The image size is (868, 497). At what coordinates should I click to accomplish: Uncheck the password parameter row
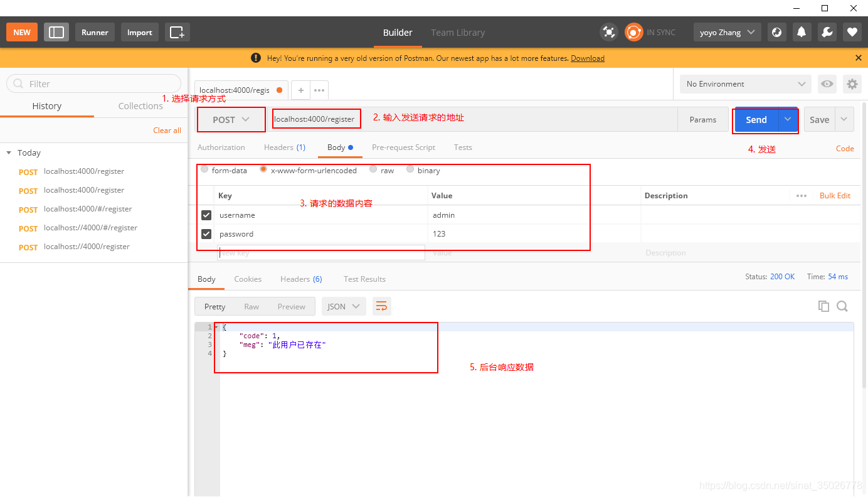[x=206, y=234]
